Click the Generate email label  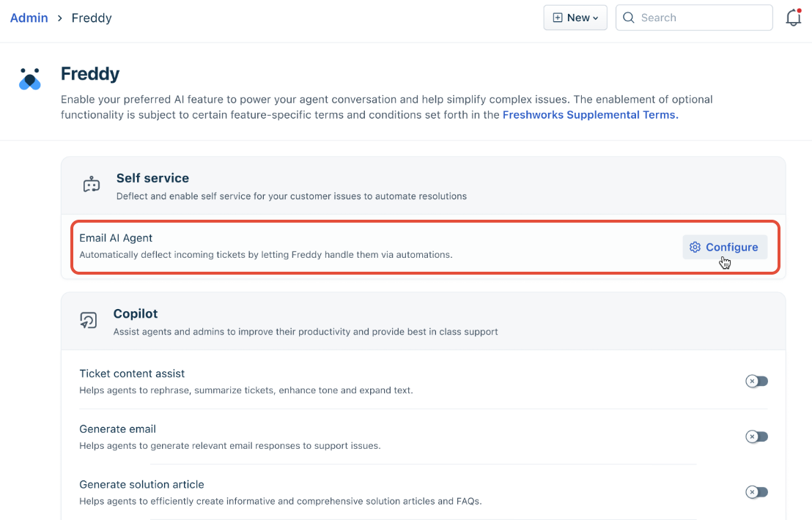point(117,429)
